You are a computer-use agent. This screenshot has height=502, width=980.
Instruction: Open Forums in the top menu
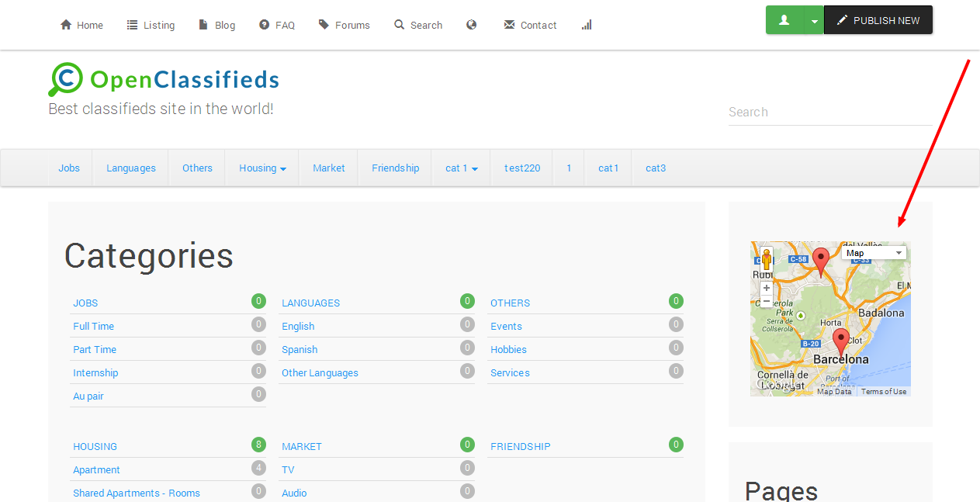[x=344, y=25]
